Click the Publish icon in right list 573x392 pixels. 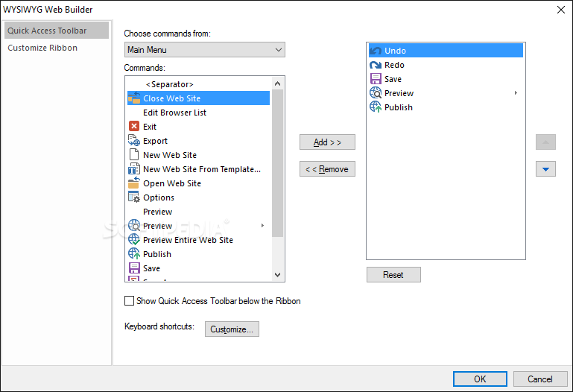point(376,107)
